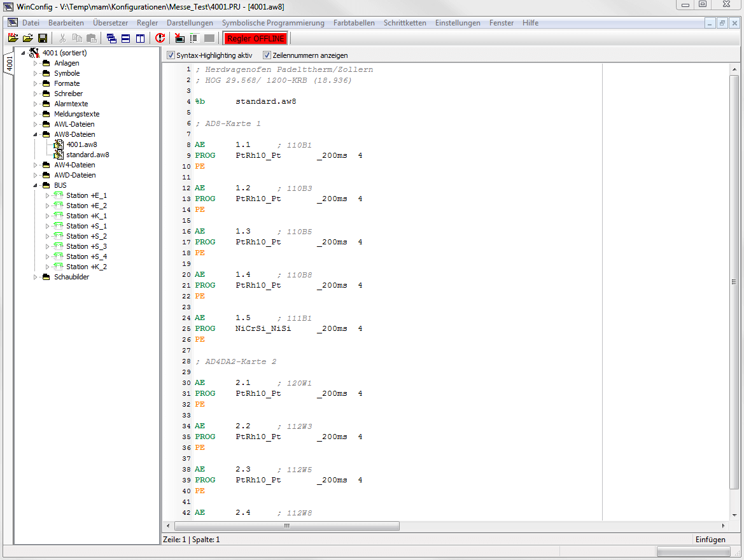Select Station +S_4 bus node
Image resolution: width=744 pixels, height=560 pixels.
coord(87,256)
